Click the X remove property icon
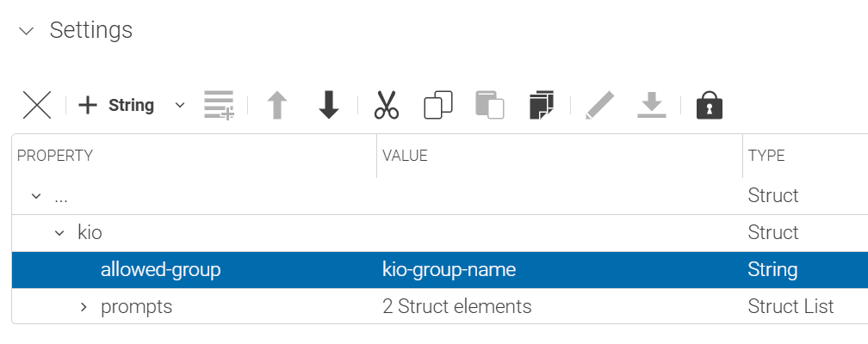This screenshot has width=868, height=344. click(36, 105)
